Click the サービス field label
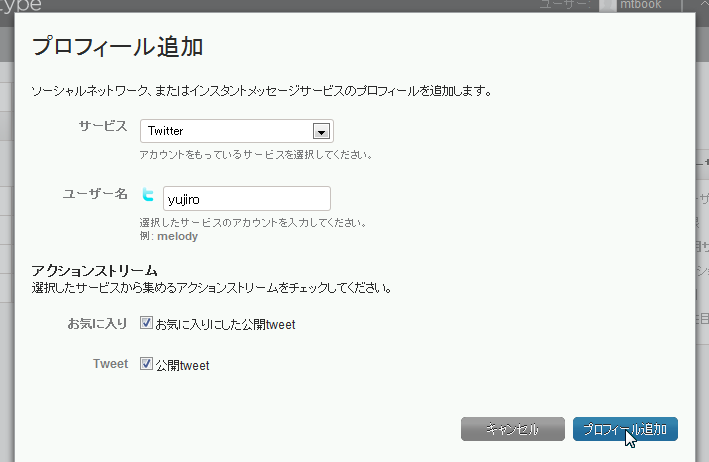Image resolution: width=709 pixels, height=462 pixels. (103, 126)
